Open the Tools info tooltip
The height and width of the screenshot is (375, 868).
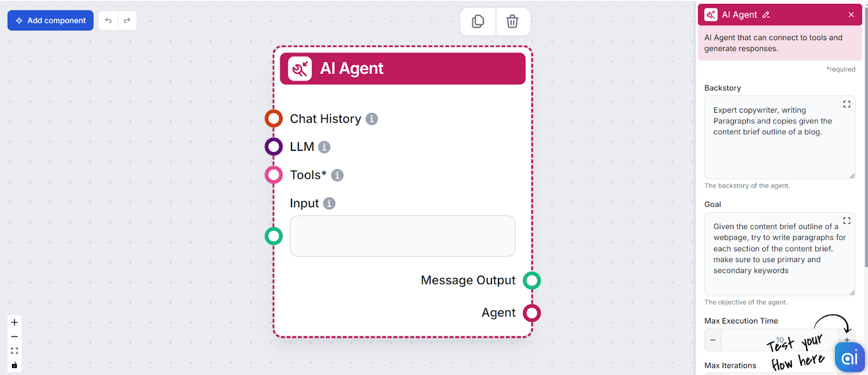coord(337,175)
